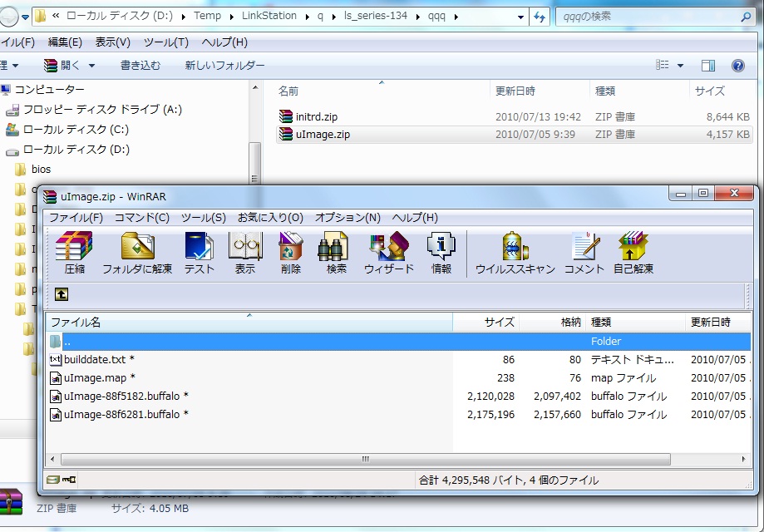This screenshot has height=532, width=764.
Task: Open the WinRAR お気に入り(O) menu
Action: point(270,217)
